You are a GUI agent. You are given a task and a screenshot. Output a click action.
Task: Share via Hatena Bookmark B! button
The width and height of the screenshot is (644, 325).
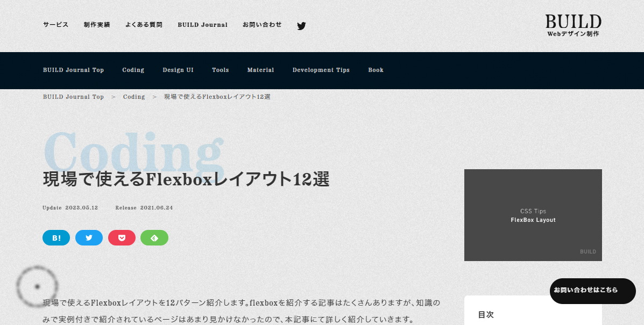pyautogui.click(x=56, y=237)
